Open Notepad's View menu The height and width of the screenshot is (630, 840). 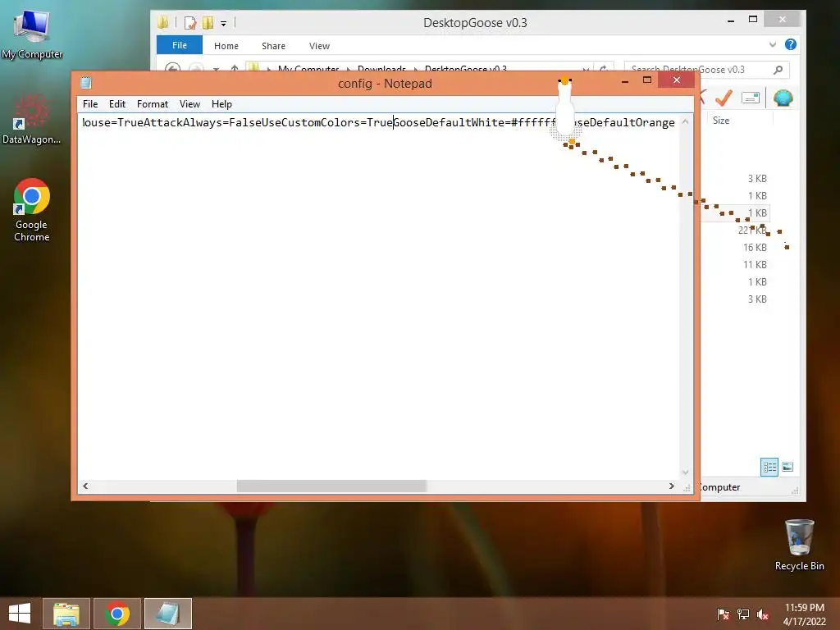(189, 104)
